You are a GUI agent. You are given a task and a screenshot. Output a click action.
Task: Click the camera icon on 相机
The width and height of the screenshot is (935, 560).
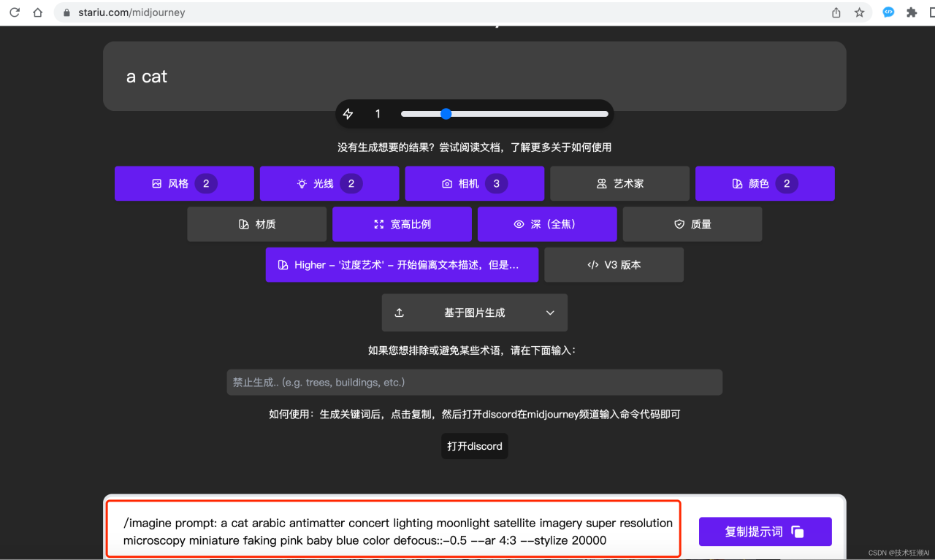tap(447, 184)
